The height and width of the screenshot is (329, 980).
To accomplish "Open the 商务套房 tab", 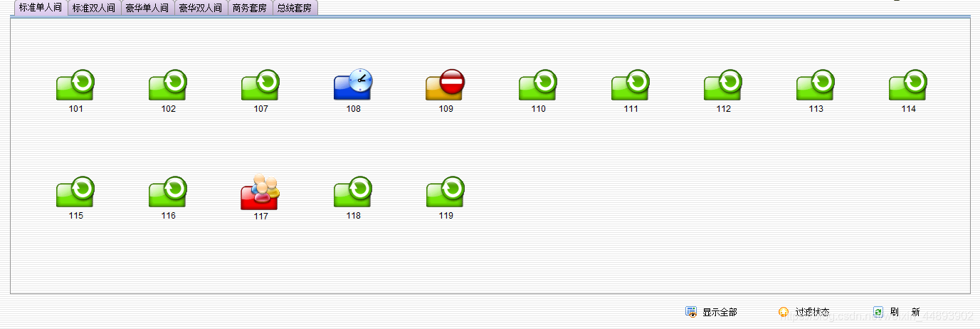I will 250,9.
